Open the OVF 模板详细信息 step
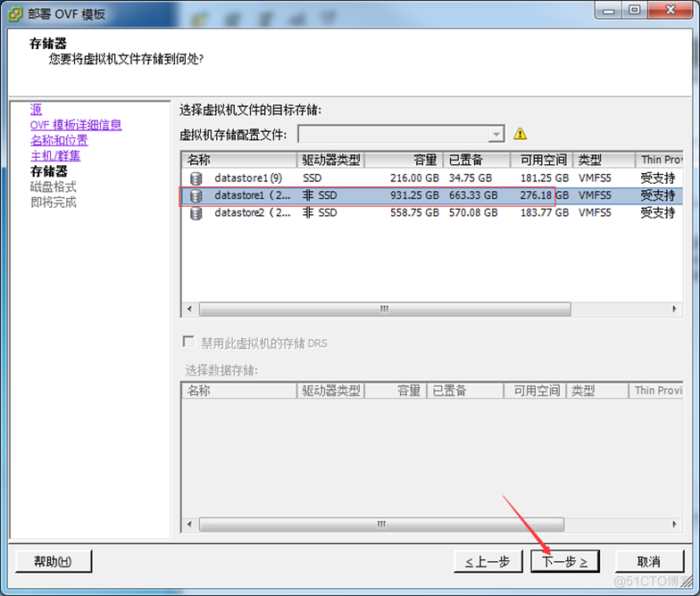This screenshot has height=596, width=700. [76, 125]
